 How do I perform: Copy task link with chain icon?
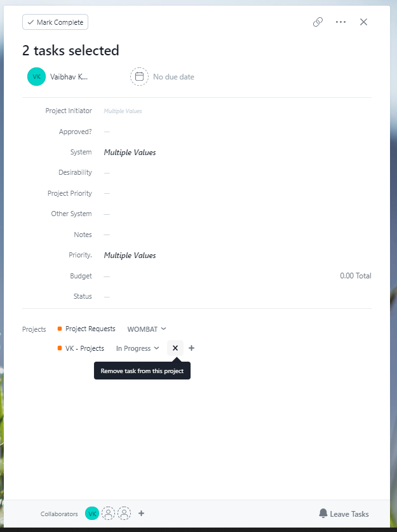pyautogui.click(x=318, y=22)
